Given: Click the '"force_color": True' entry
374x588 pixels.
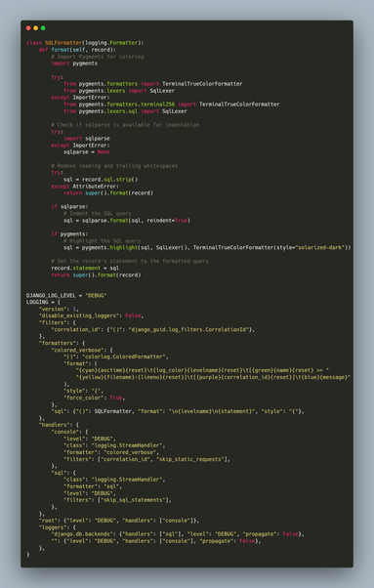Looking at the screenshot, I should pos(94,398).
